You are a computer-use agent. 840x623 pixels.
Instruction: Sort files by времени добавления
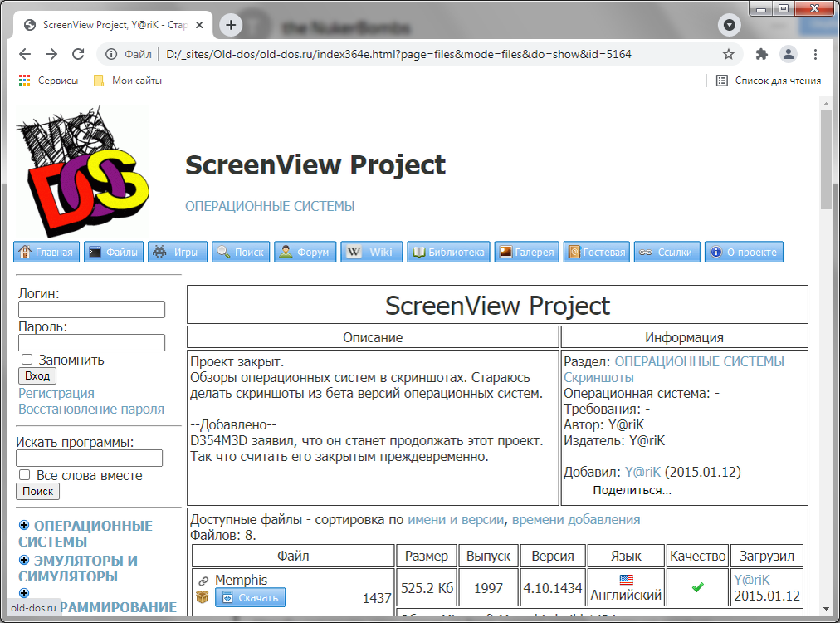click(x=576, y=519)
